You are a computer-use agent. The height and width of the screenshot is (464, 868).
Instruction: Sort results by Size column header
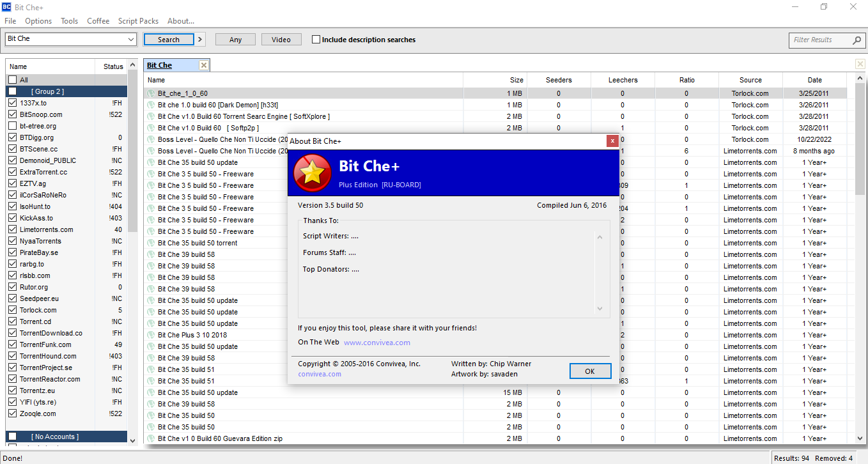495,80
